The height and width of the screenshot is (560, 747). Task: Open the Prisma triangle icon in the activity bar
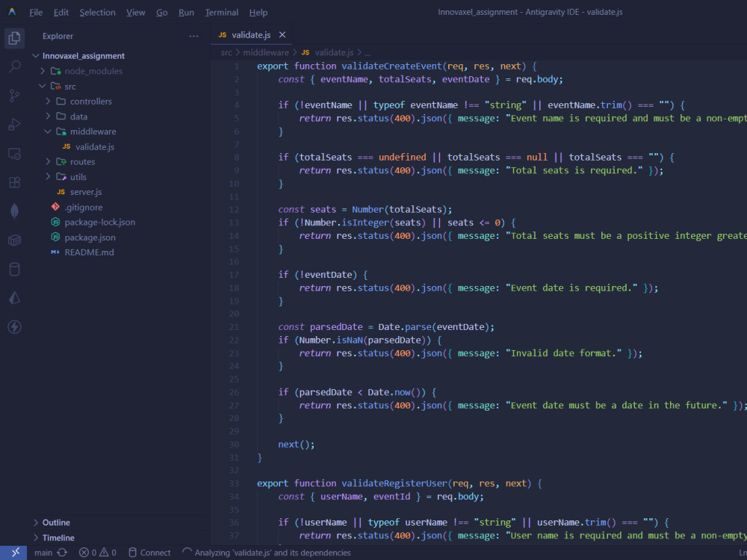14,298
